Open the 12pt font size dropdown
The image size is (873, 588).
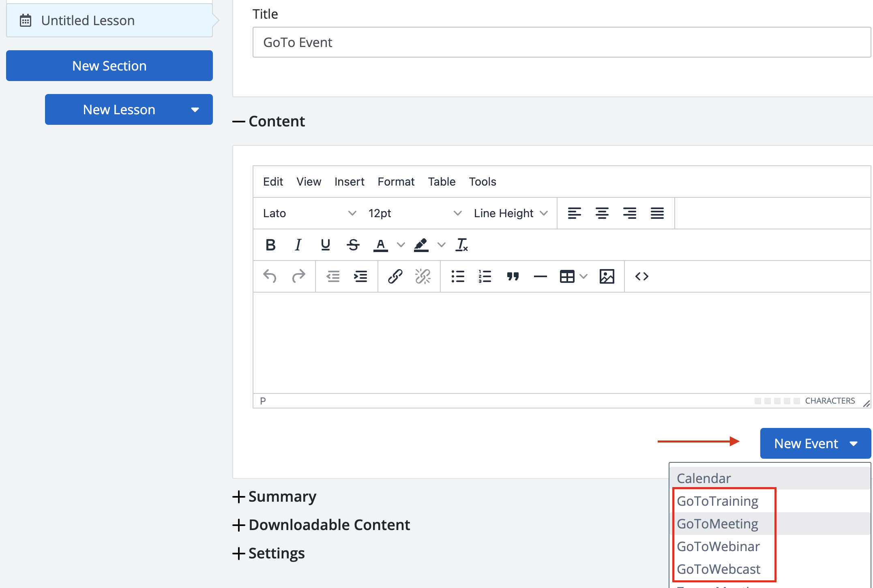point(415,213)
